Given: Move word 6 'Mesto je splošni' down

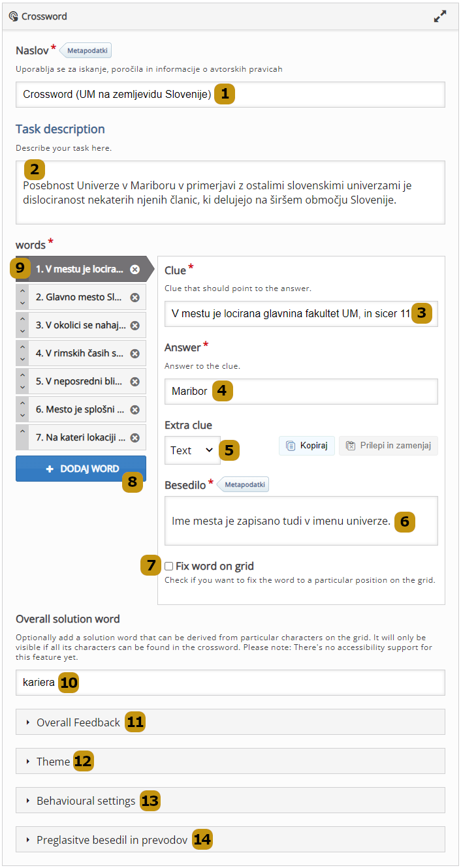Looking at the screenshot, I should click(22, 416).
